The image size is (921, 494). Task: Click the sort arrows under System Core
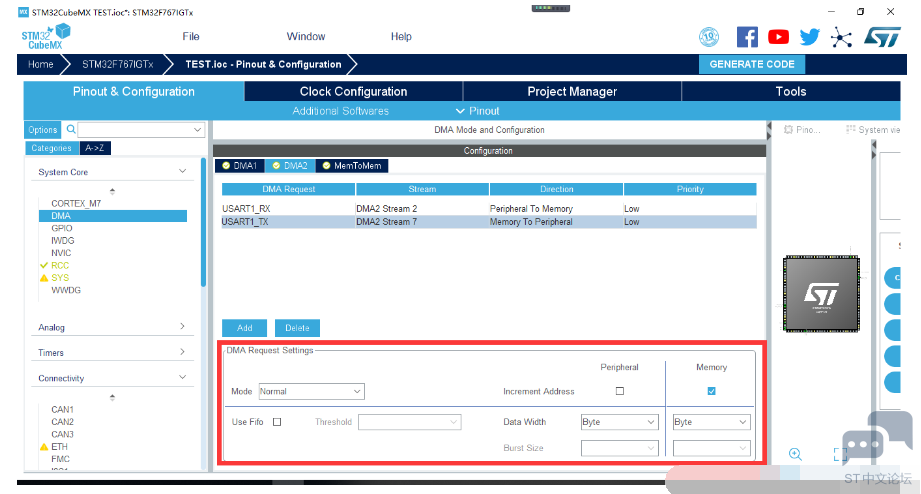(112, 191)
